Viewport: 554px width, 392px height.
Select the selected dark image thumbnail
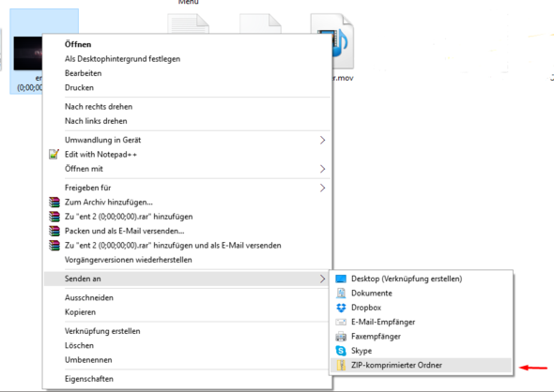(x=28, y=53)
